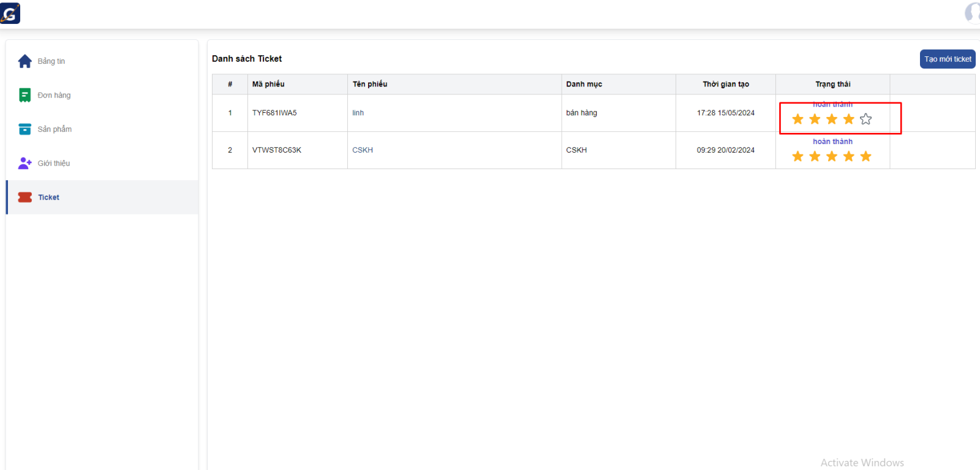Screen dimensions: 980x470
Task: Click the empty fifth star of ticket TYF681IWA5
Action: [x=865, y=119]
